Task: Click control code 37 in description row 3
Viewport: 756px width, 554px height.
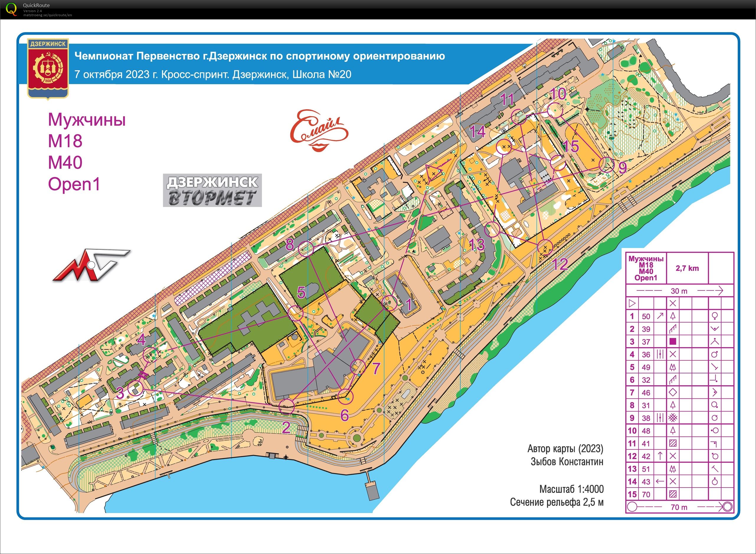Action: coord(646,342)
